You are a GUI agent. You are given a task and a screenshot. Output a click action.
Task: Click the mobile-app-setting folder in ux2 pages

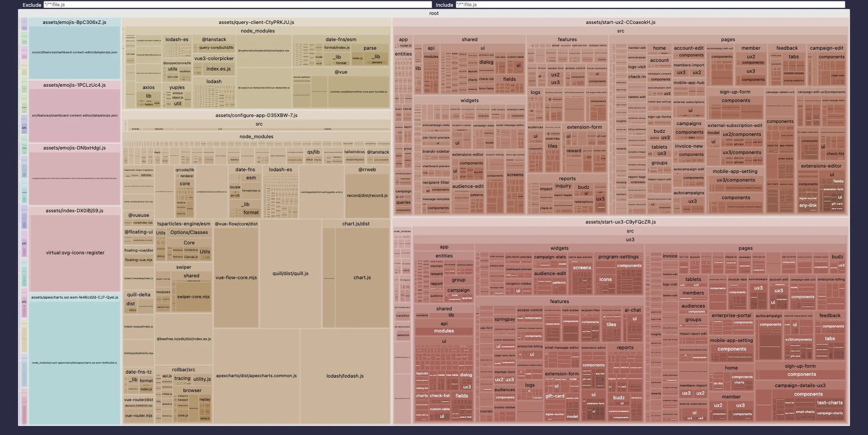[x=735, y=171]
